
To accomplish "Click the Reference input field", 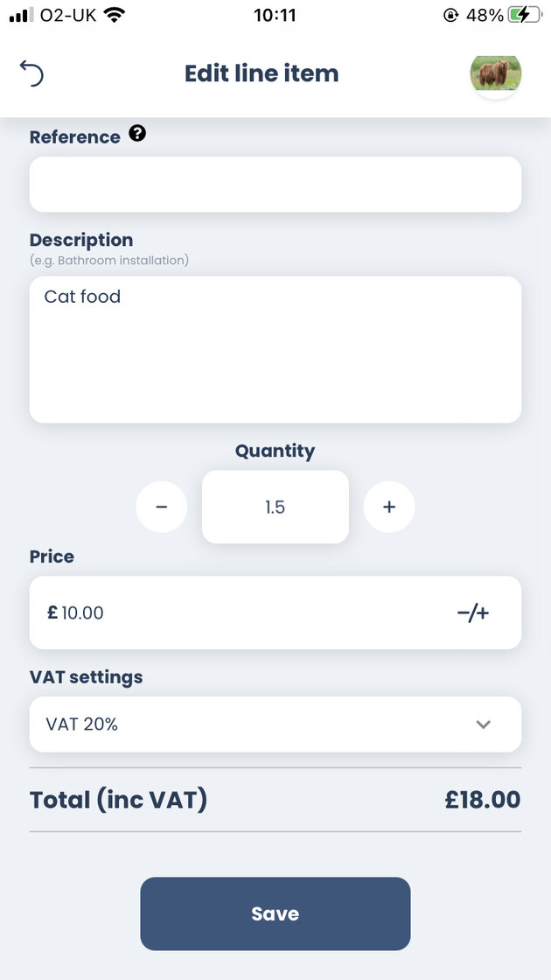I will click(275, 185).
